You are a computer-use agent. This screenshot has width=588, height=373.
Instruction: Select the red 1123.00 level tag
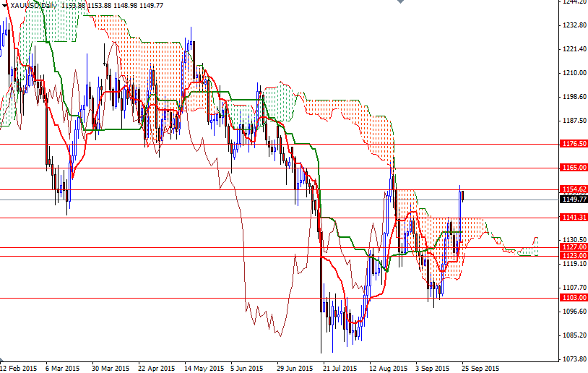573,256
